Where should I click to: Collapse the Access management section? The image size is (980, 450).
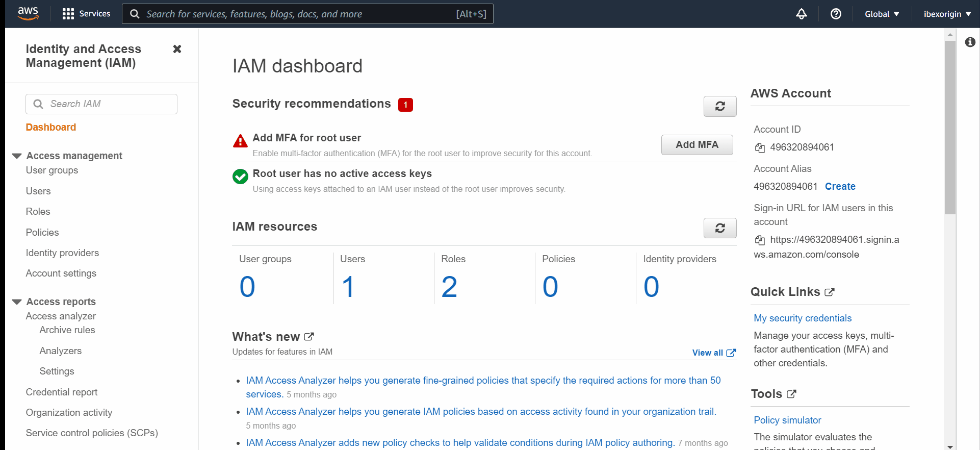[x=17, y=156]
